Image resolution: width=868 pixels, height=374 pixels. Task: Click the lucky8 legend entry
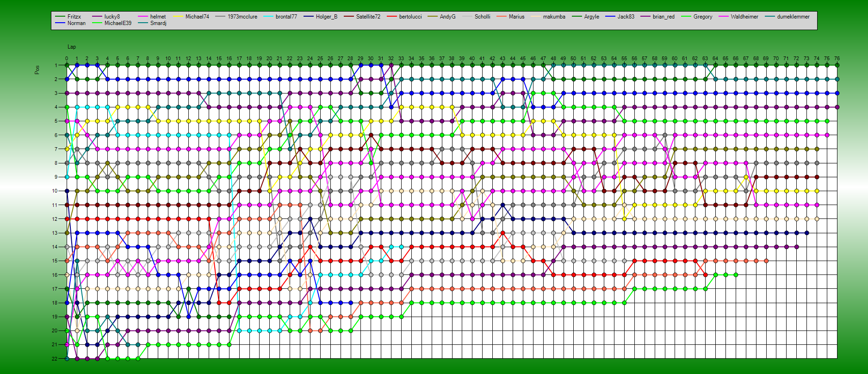pos(112,17)
